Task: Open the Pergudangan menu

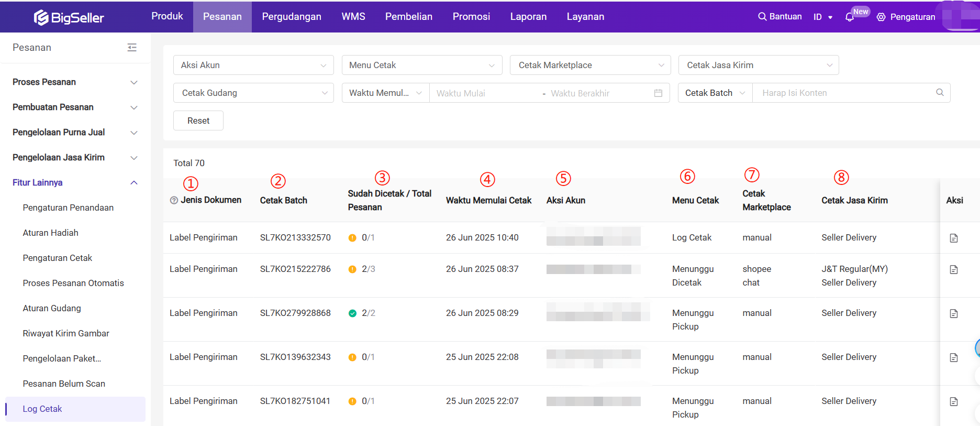Action: tap(292, 17)
